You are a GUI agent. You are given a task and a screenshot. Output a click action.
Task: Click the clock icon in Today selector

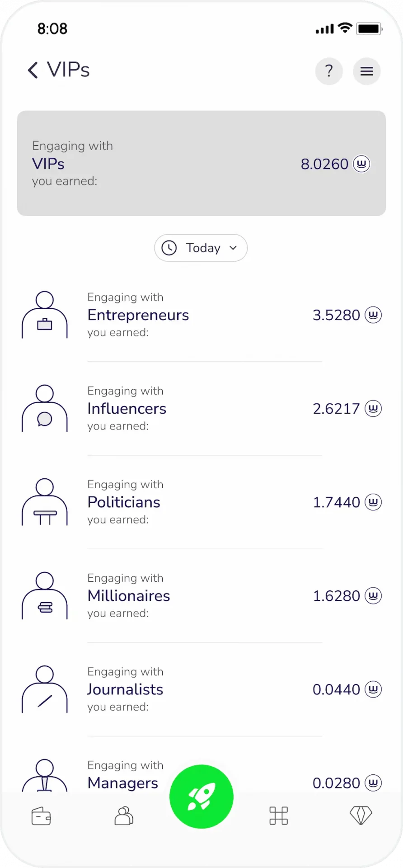169,248
